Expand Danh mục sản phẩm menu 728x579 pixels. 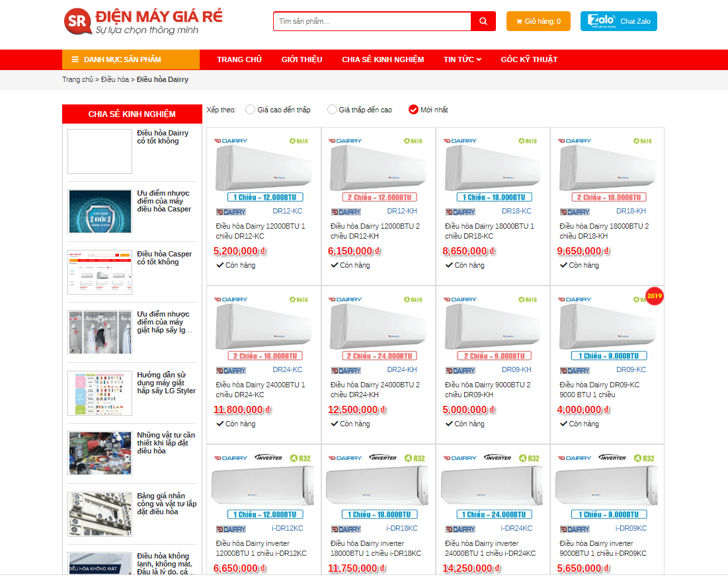122,59
